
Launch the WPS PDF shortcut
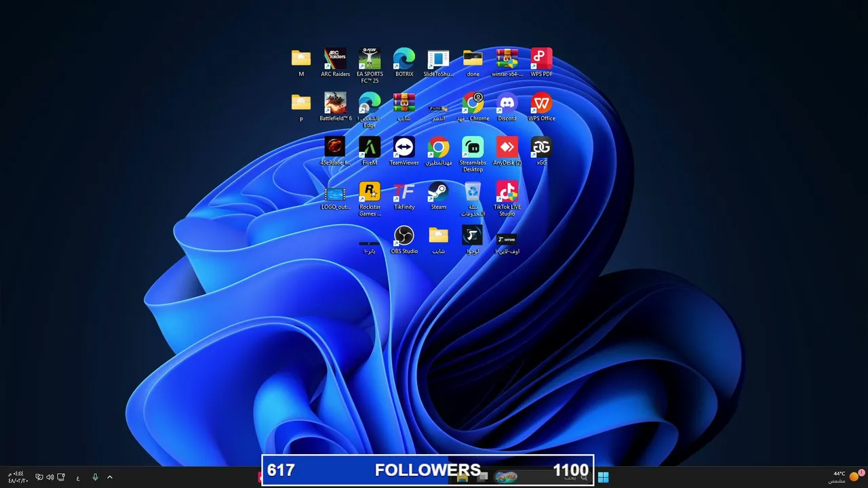coord(541,62)
